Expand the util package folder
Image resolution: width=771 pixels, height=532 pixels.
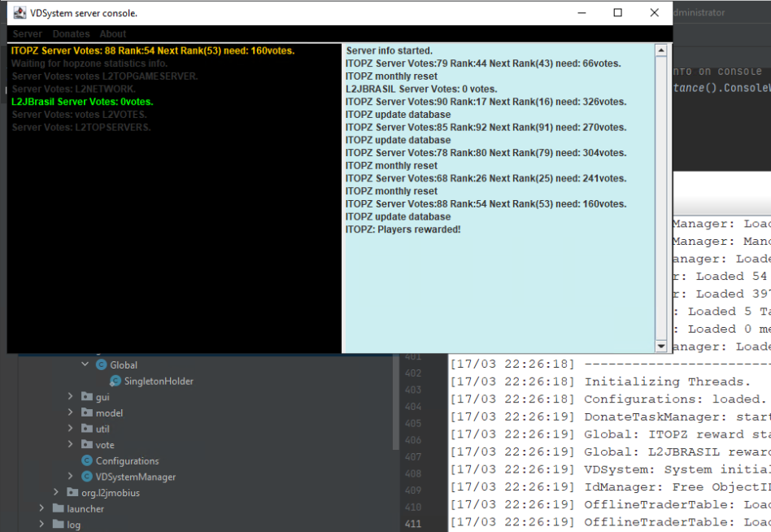[70, 428]
